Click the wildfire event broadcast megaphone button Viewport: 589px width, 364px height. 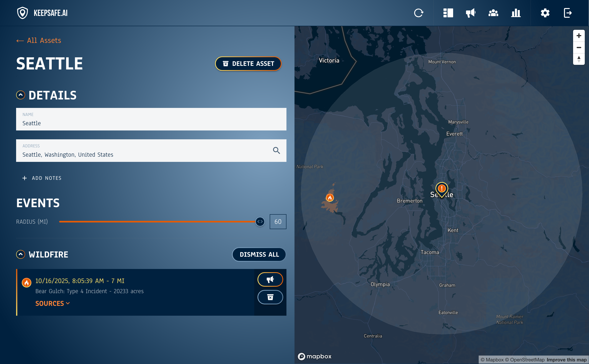pos(270,279)
